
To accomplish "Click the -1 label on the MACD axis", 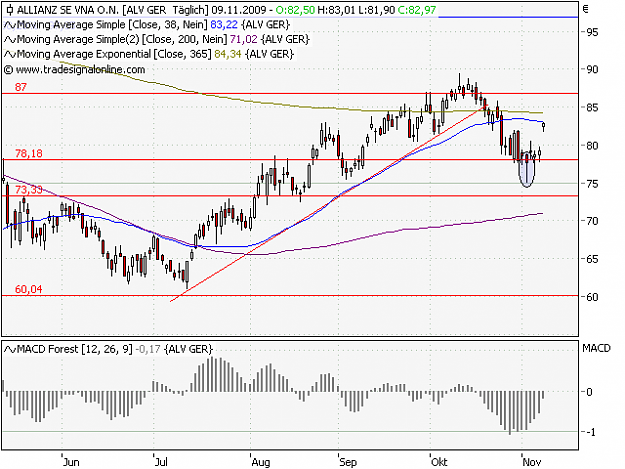I will tap(591, 432).
